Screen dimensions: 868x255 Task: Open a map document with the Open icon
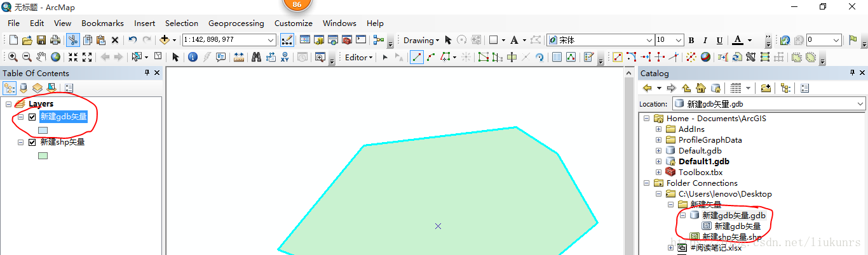28,40
